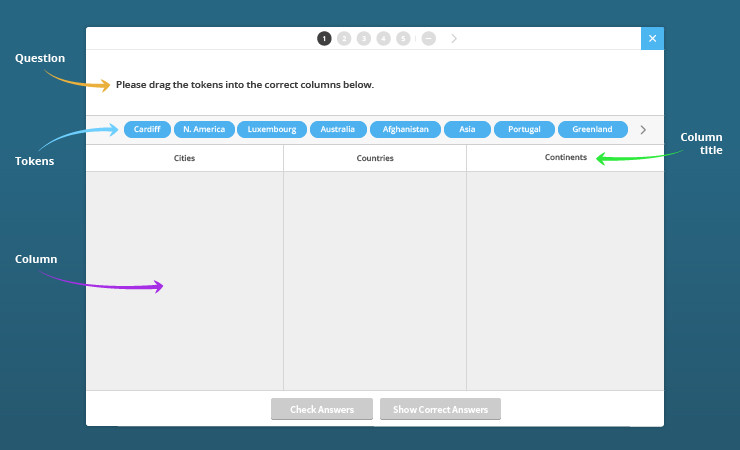Click the Continents column title
740x450 pixels.
[566, 158]
